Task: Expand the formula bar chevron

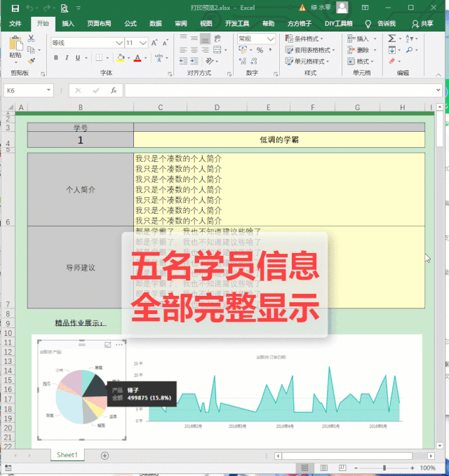Action: [438, 90]
